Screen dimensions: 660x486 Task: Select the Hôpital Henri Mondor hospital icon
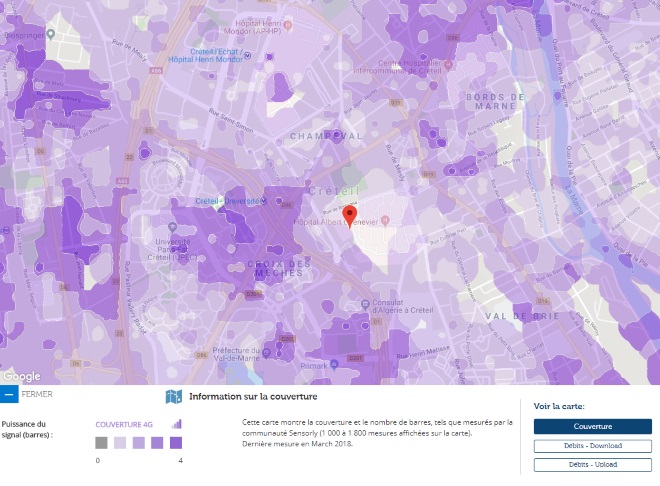tap(288, 26)
